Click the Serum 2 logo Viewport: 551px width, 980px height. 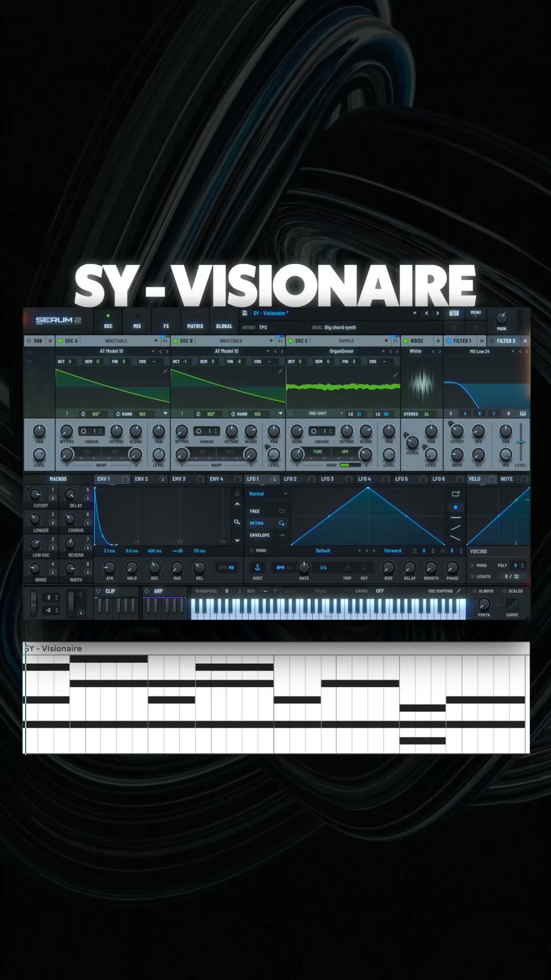click(58, 320)
